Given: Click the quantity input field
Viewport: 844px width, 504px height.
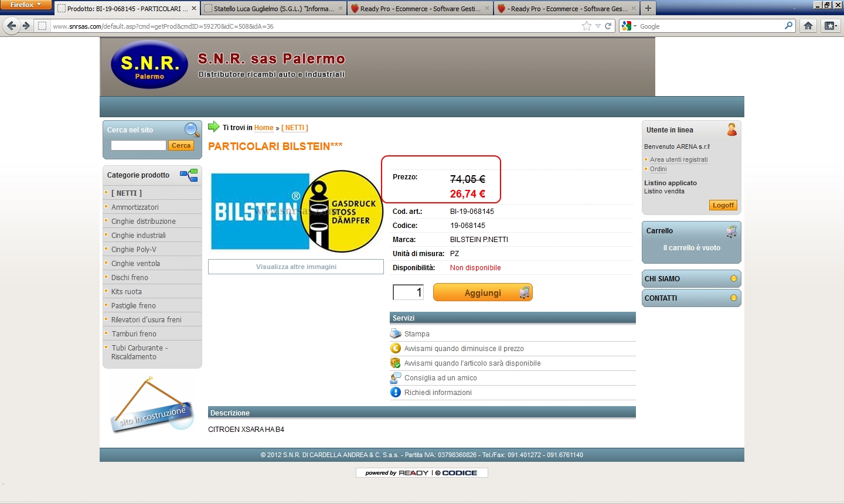Looking at the screenshot, I should (x=408, y=292).
